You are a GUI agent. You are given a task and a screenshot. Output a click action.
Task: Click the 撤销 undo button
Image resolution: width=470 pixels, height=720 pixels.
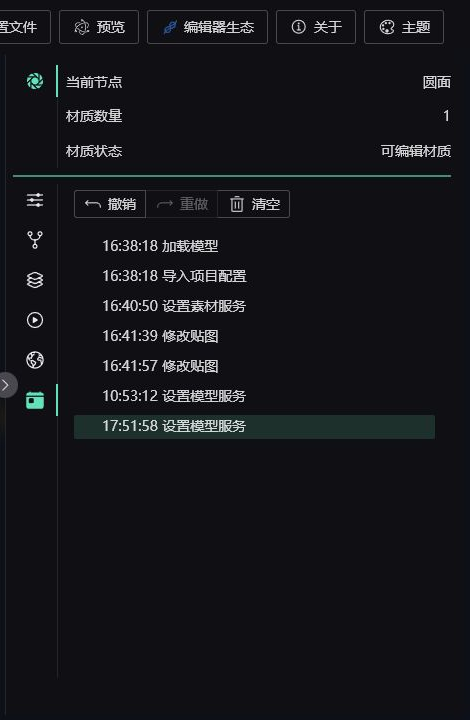click(110, 204)
